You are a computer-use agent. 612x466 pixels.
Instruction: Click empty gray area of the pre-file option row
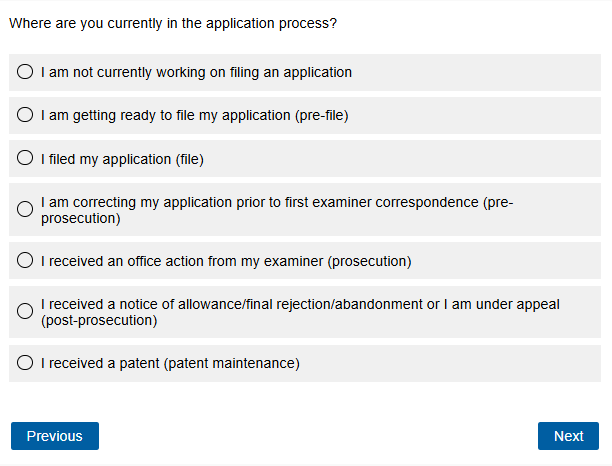click(480, 115)
